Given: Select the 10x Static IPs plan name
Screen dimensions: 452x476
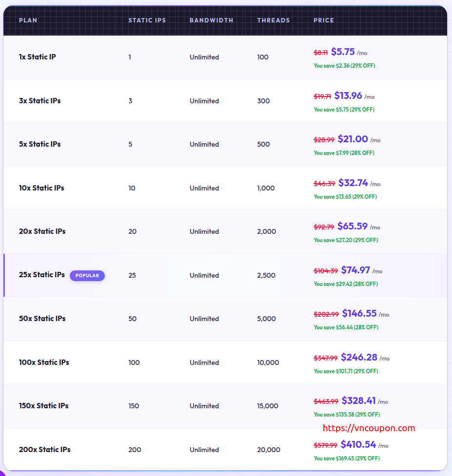Looking at the screenshot, I should click(41, 188).
